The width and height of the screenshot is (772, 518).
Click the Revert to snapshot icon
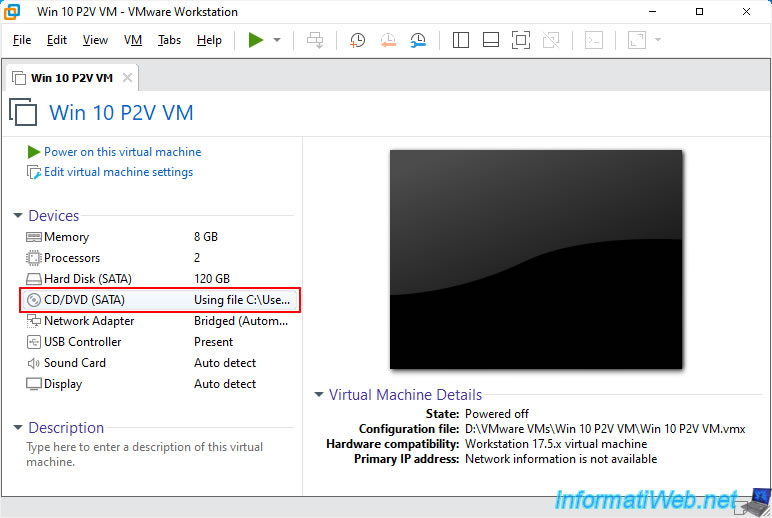(x=388, y=40)
